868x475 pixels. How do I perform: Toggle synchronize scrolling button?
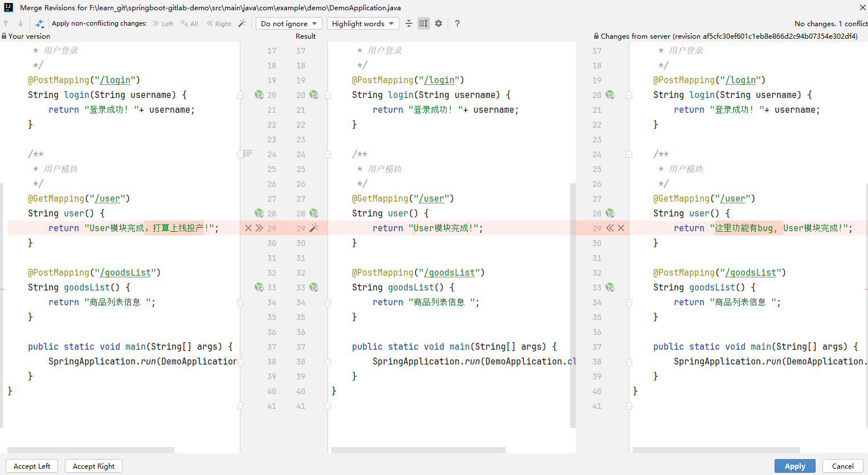(x=424, y=23)
